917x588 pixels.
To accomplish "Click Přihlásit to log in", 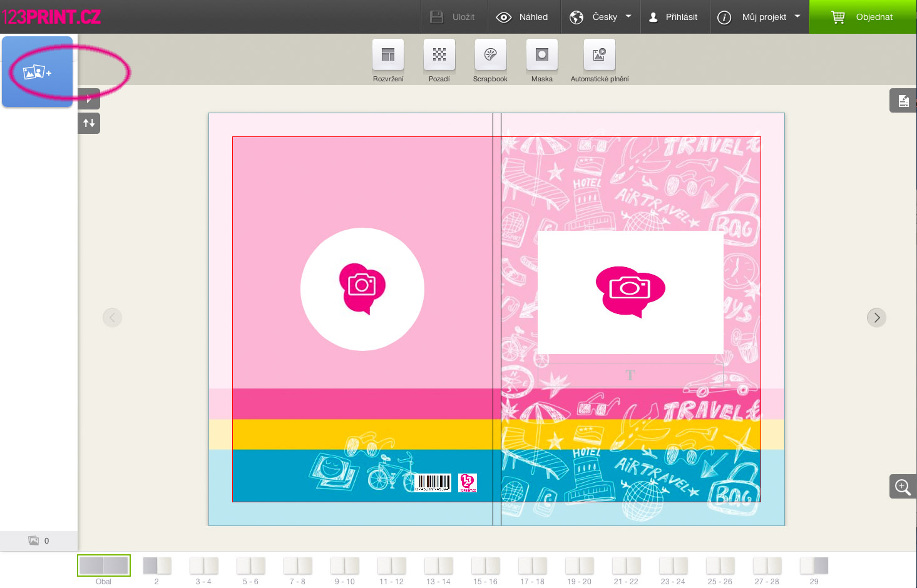I will coord(674,17).
